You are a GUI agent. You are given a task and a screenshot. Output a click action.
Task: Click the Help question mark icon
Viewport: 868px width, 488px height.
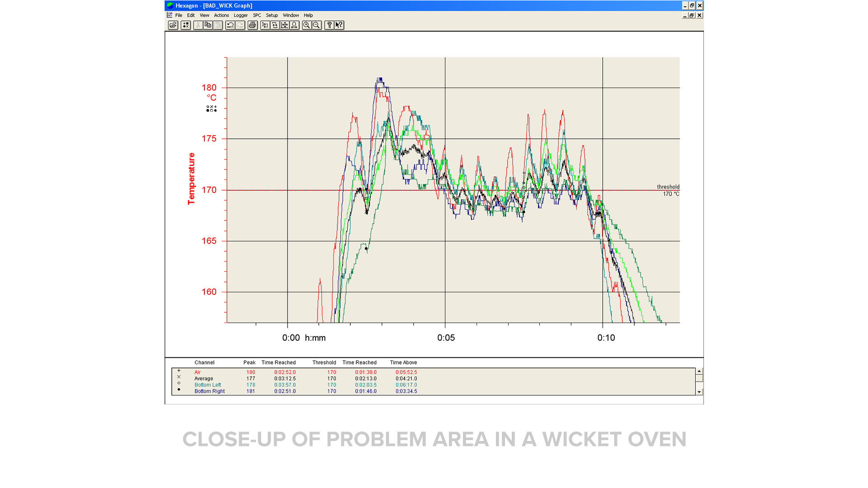click(x=330, y=25)
